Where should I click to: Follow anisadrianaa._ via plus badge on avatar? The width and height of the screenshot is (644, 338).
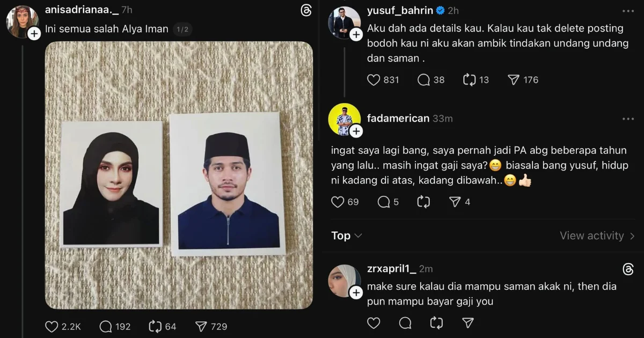[x=34, y=33]
